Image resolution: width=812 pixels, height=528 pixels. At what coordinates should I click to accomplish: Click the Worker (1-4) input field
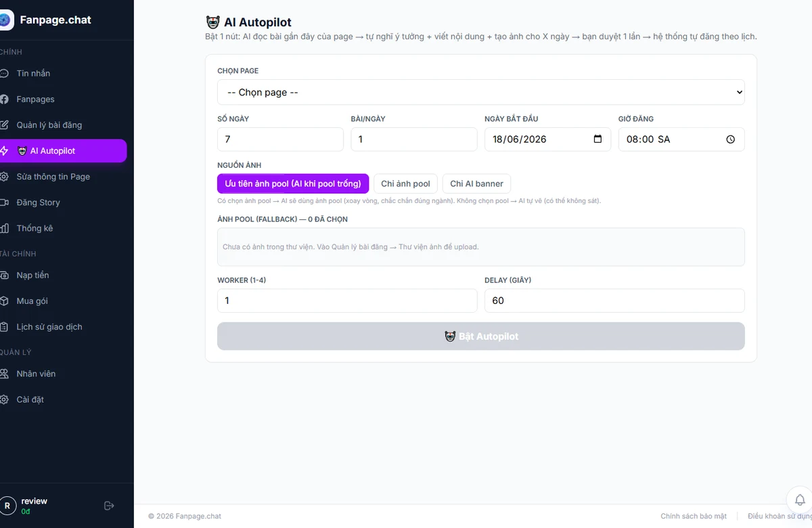(x=347, y=301)
